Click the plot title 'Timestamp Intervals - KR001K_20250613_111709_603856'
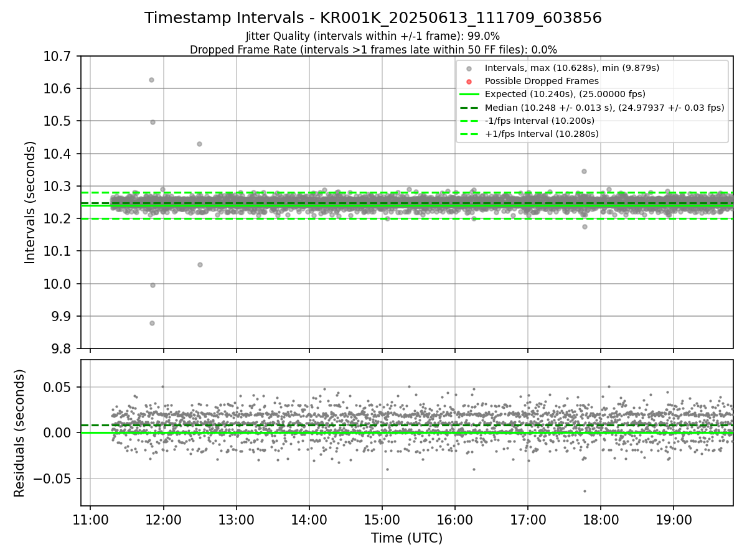 pyautogui.click(x=373, y=18)
